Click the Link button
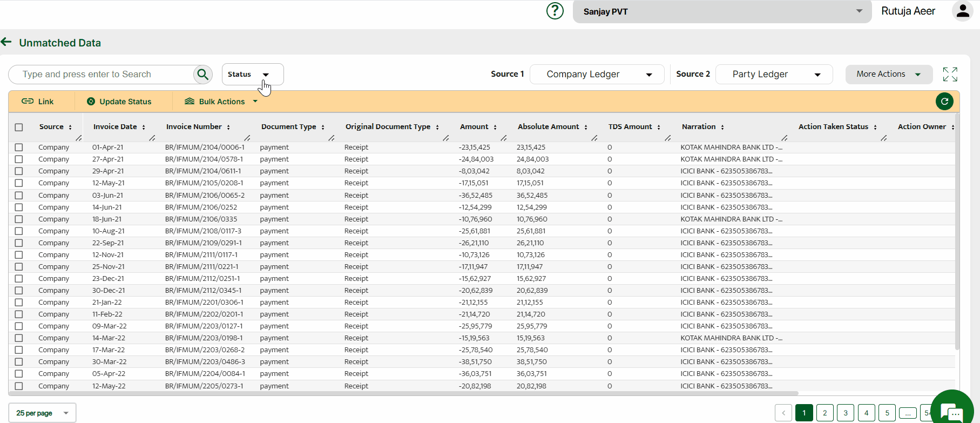This screenshot has height=423, width=980. point(38,102)
